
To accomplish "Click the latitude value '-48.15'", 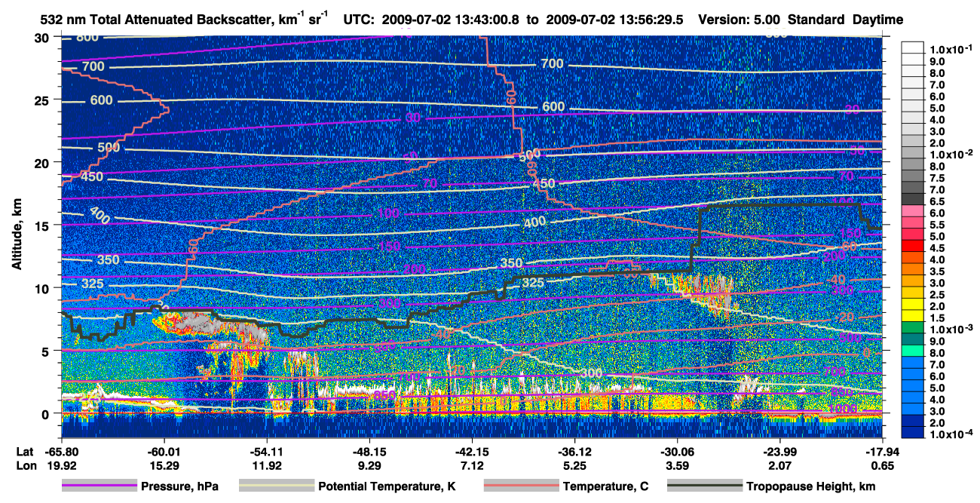I will click(369, 452).
